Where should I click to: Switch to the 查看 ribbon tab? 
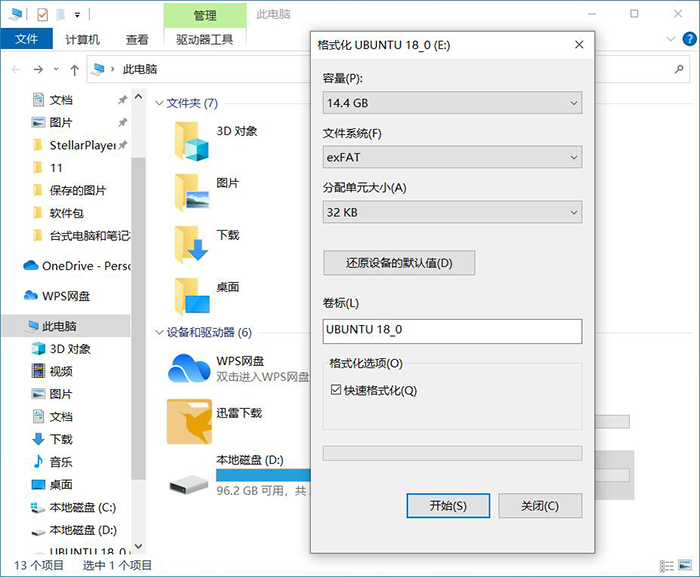(x=137, y=40)
